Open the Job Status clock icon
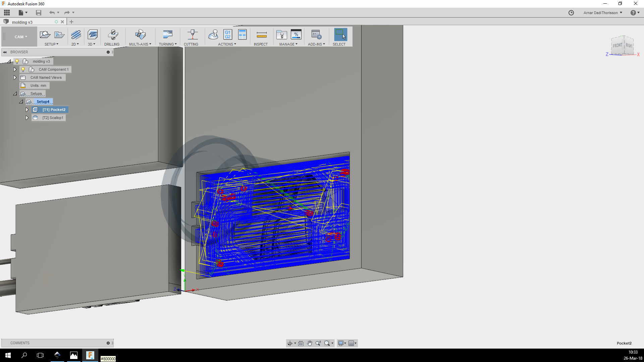This screenshot has height=362, width=644. (571, 13)
